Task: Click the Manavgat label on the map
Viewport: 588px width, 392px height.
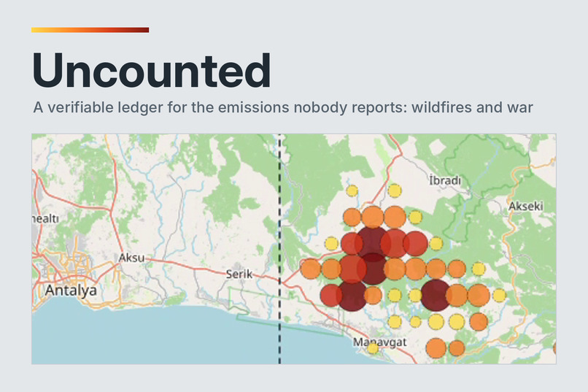Action: (x=380, y=342)
